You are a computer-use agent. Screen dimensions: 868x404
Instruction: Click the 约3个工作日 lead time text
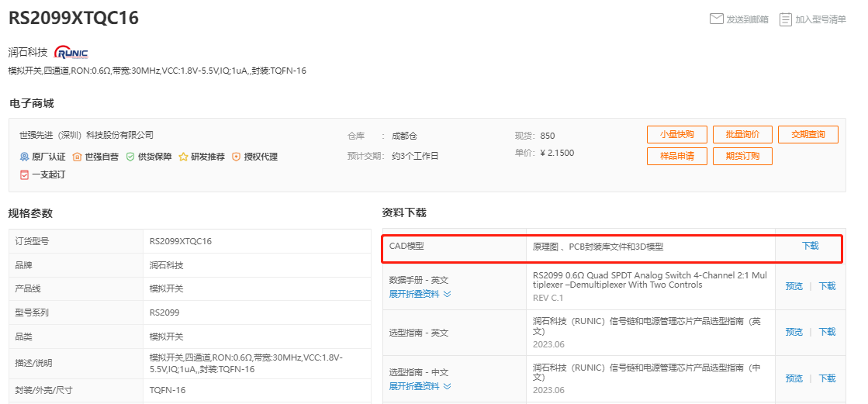415,156
